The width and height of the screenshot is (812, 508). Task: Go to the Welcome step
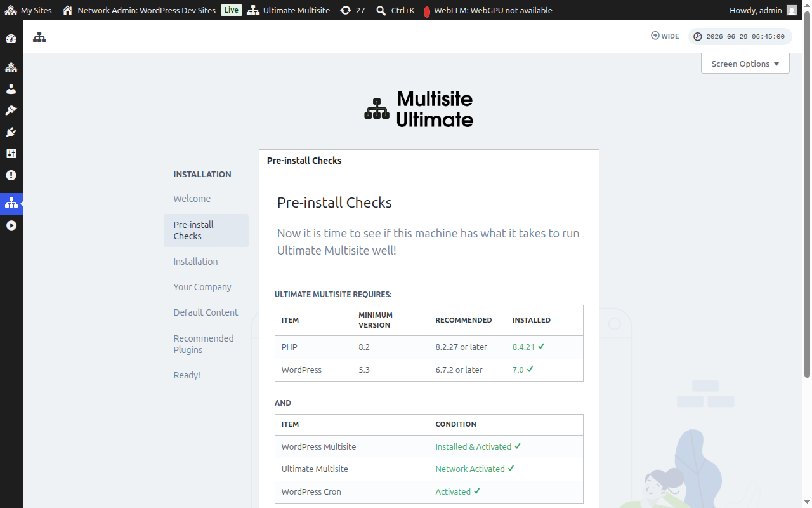pos(192,199)
